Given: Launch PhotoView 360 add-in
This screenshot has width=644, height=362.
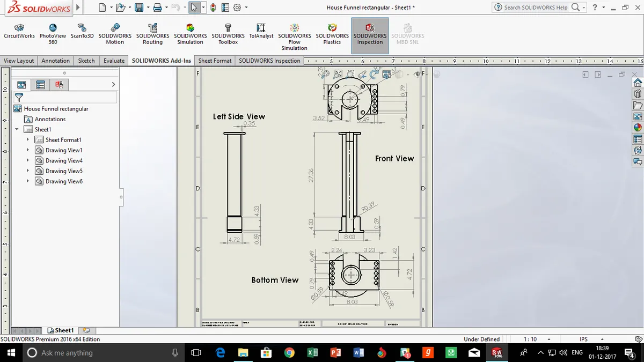Looking at the screenshot, I should click(x=53, y=33).
